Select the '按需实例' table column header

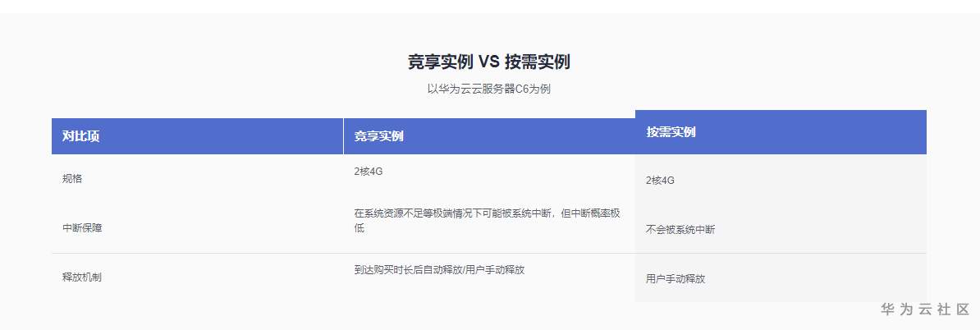click(671, 131)
